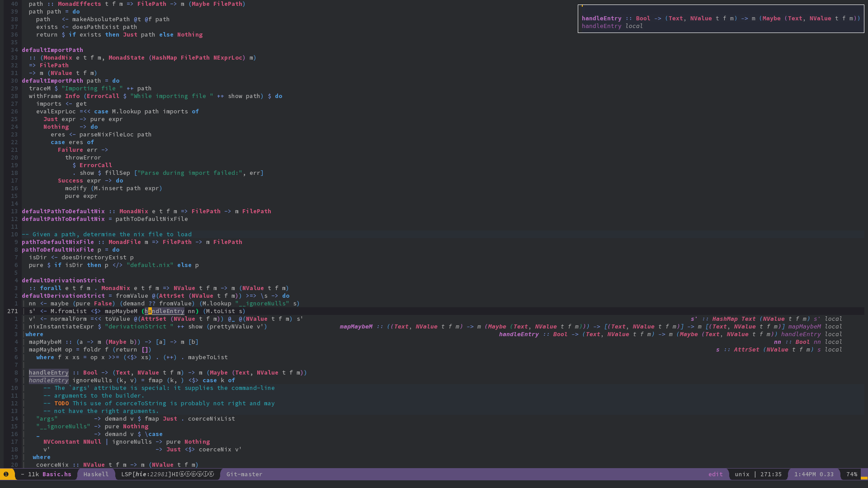
Task: Click the unix line-ending indicator
Action: (742, 474)
